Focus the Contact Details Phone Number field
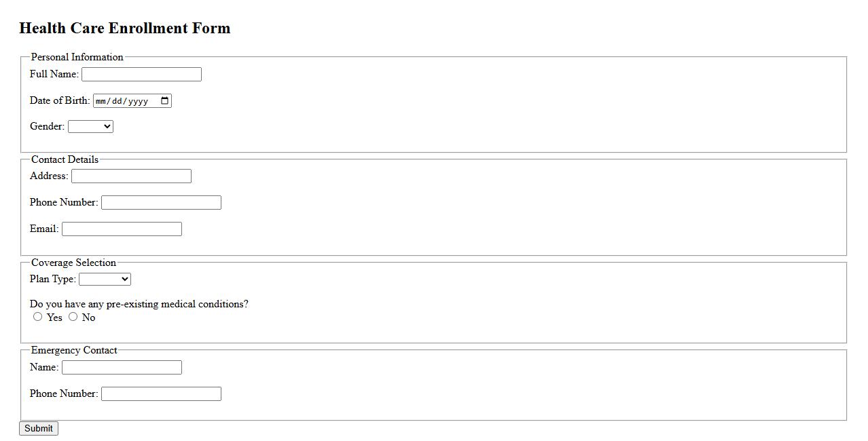The image size is (868, 441). pyautogui.click(x=161, y=203)
